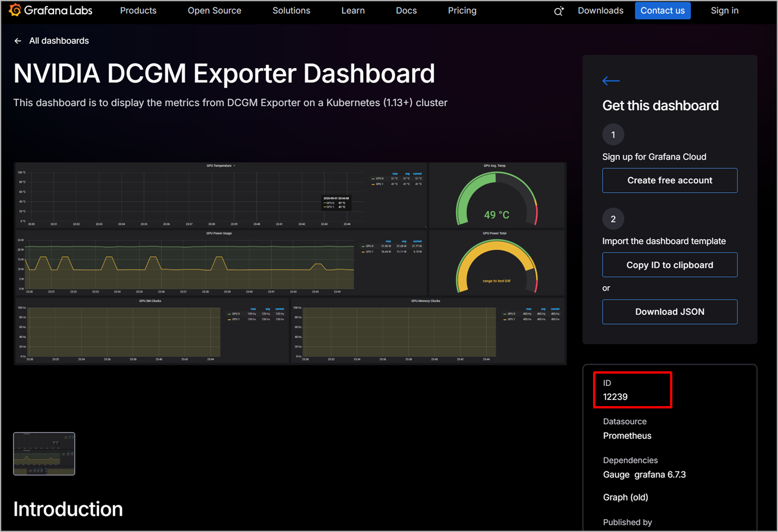Open the Pricing page

click(462, 11)
